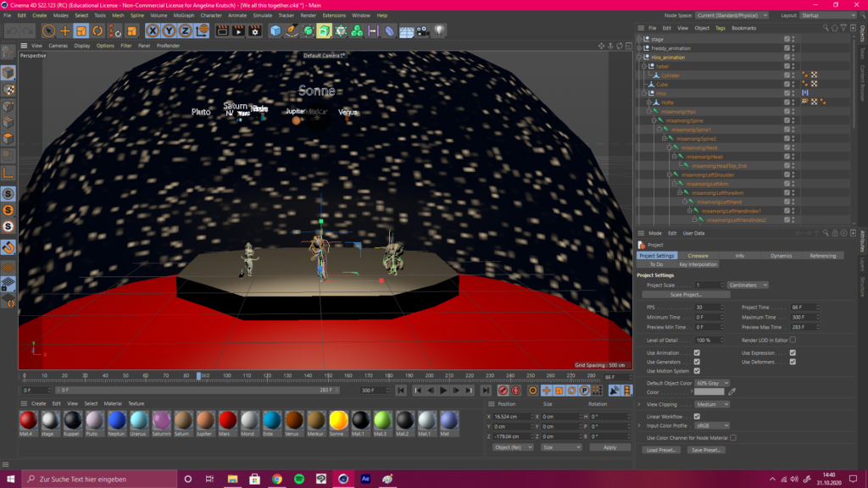Click the Camera object icon
This screenshot has width=868, height=488.
pyautogui.click(x=423, y=31)
